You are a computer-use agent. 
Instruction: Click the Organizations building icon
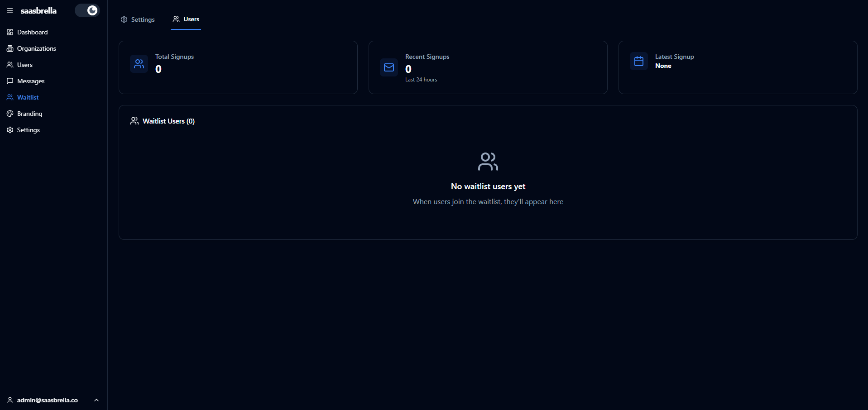click(10, 48)
